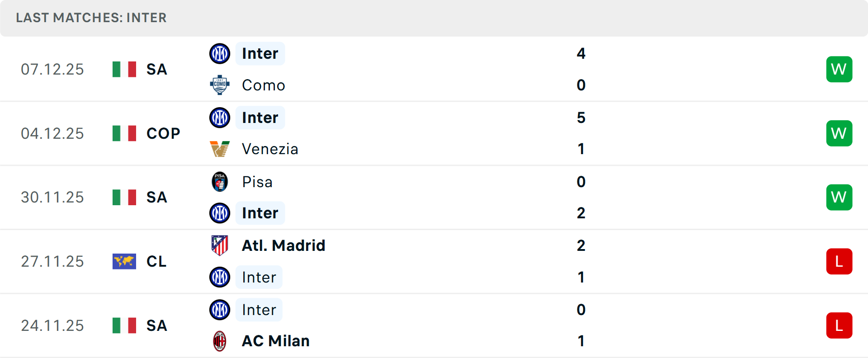The image size is (868, 358).
Task: Open the Como team name link
Action: coord(264,85)
